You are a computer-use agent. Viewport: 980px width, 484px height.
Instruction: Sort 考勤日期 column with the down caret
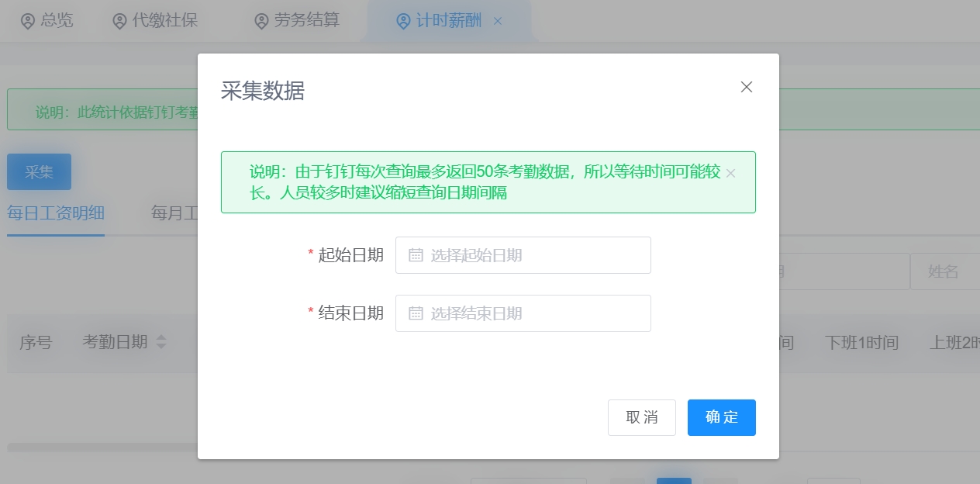point(161,347)
